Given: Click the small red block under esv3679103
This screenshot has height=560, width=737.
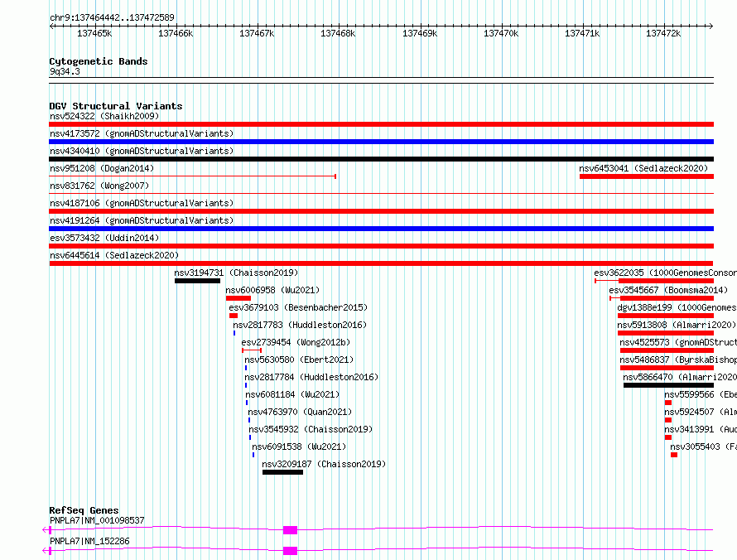Looking at the screenshot, I should (234, 316).
